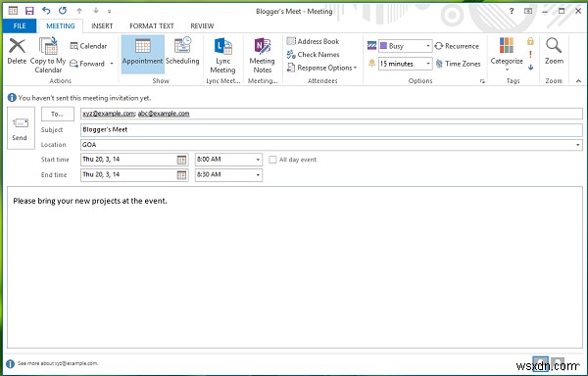Open Meeting Notes in OneNote
This screenshot has height=376, width=588.
point(262,55)
